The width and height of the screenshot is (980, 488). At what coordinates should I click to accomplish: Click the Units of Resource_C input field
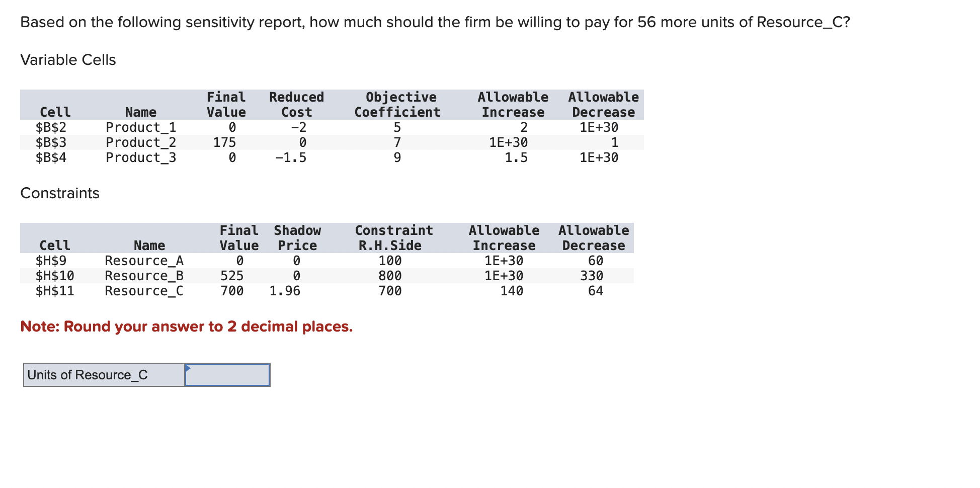tap(227, 374)
